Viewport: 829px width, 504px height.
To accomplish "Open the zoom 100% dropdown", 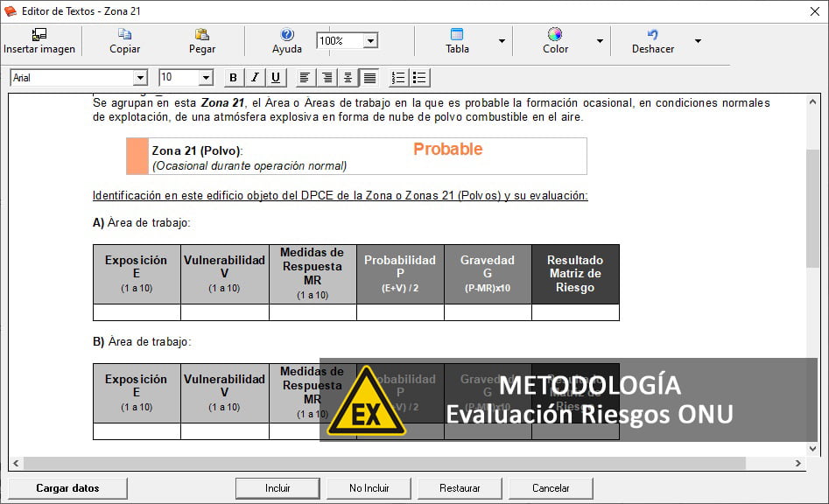I will coord(371,40).
